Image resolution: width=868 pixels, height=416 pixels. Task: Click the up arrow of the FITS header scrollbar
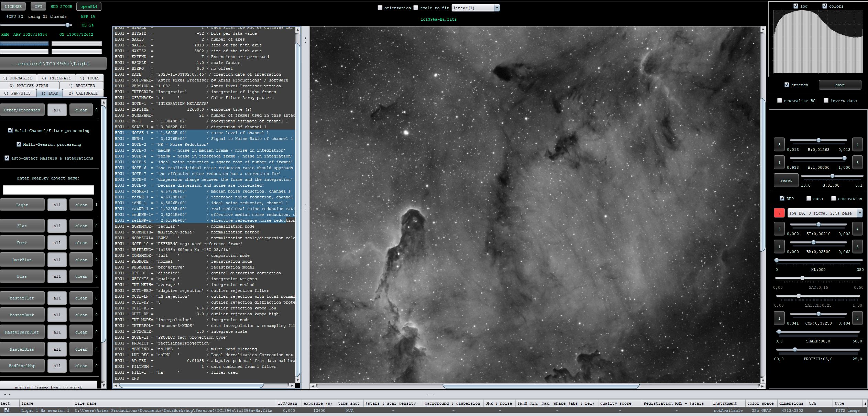pos(297,30)
